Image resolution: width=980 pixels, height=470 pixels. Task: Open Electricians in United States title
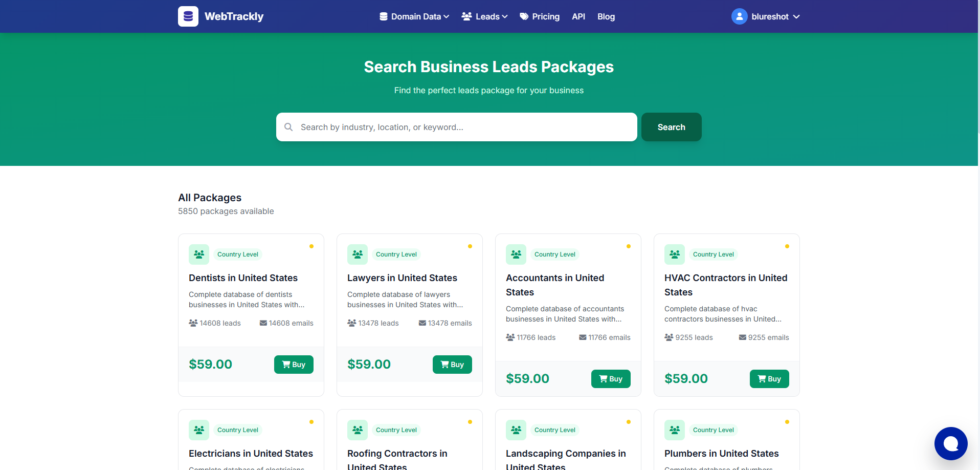click(251, 454)
